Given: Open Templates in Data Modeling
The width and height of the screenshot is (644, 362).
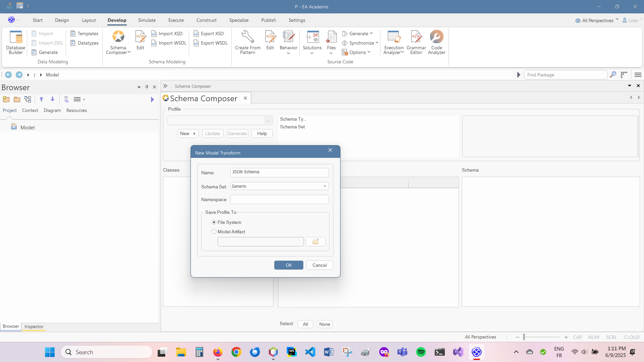Looking at the screenshot, I should (85, 34).
